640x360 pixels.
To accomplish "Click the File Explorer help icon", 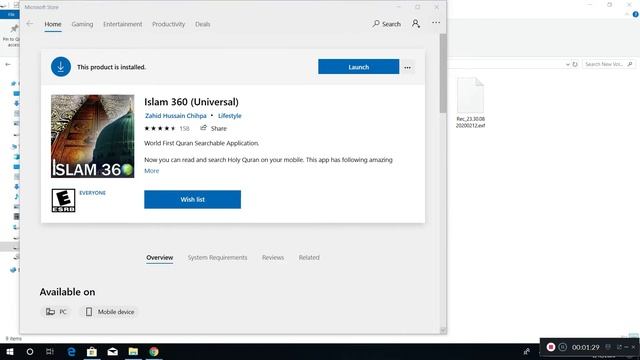I will tap(636, 14).
